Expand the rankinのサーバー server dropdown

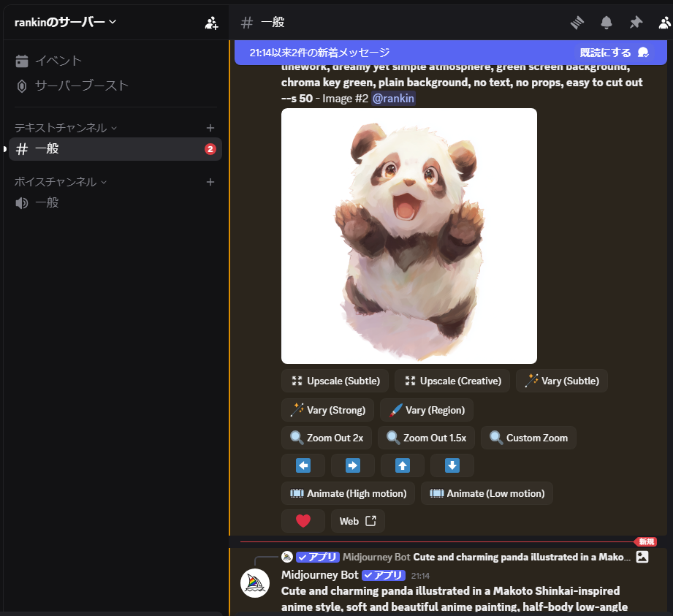[66, 22]
